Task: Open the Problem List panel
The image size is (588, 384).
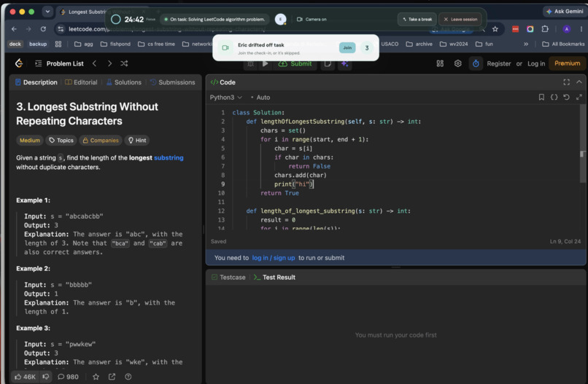Action: (x=59, y=63)
